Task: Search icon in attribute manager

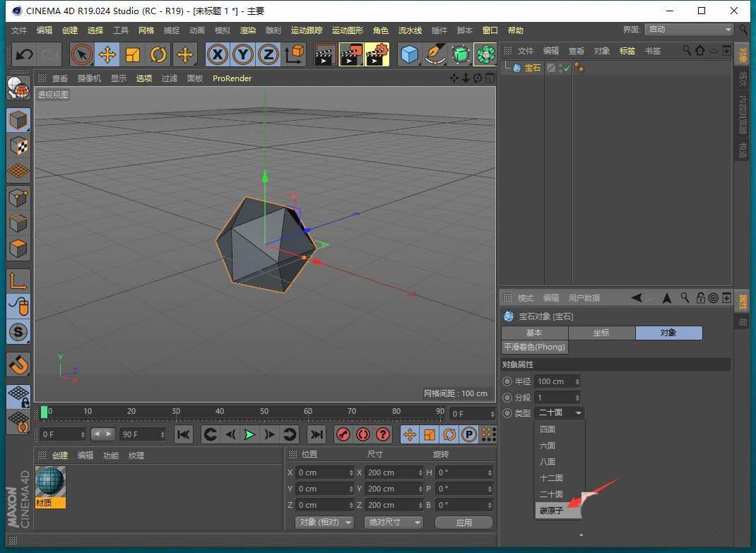Action: (x=684, y=297)
